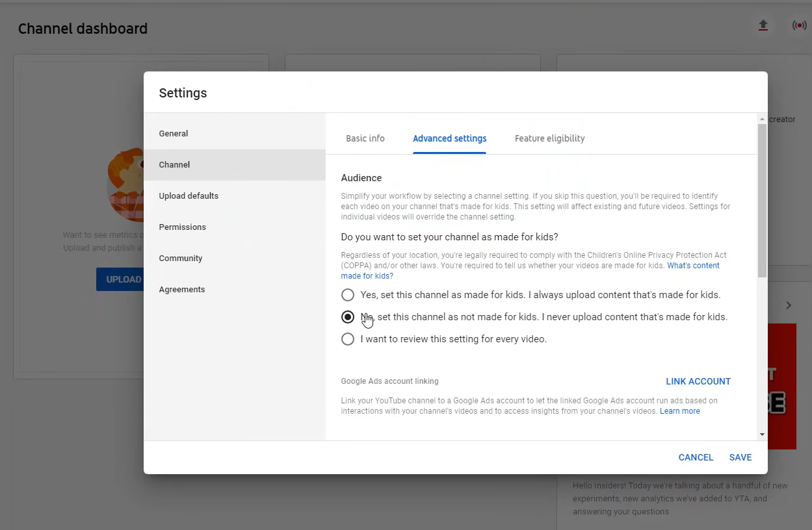Click the red video thumbnail on dashboard
The width and height of the screenshot is (812, 530).
pyautogui.click(x=782, y=386)
